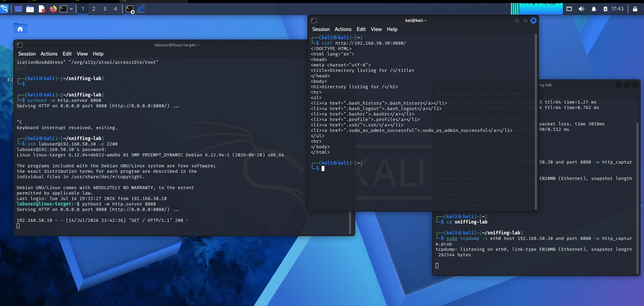Click the .bash_history list entry in curl output
644x306 pixels.
[379, 103]
